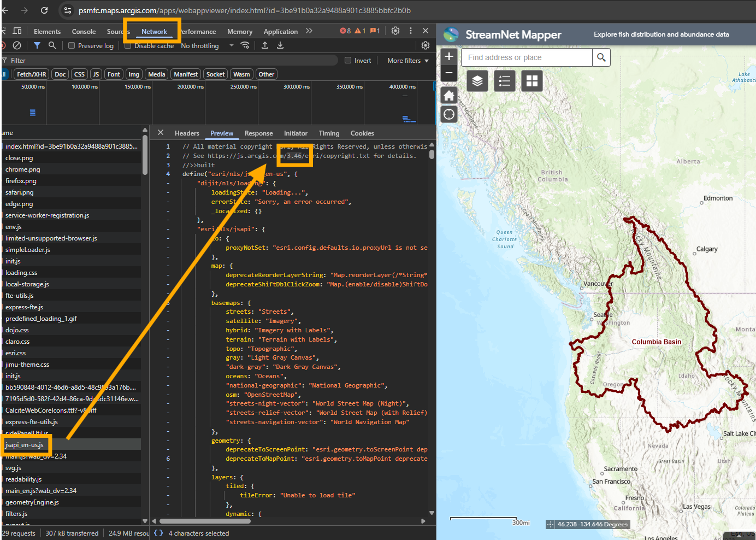This screenshot has height=540, width=756.
Task: Show the 8 errors count indicator
Action: [345, 31]
